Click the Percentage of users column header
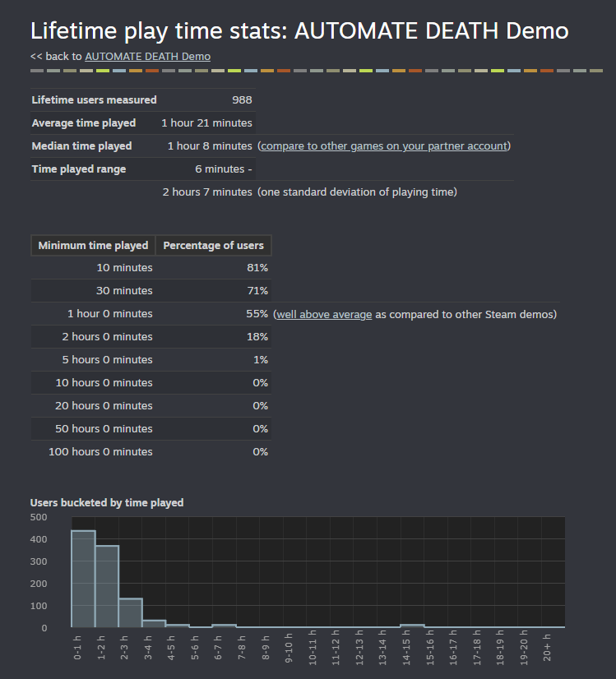The height and width of the screenshot is (679, 616). coord(214,246)
